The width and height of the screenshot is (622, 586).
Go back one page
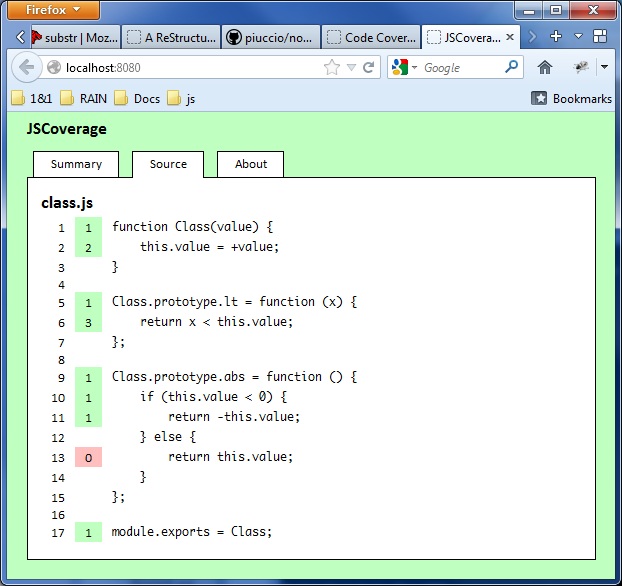(27, 67)
